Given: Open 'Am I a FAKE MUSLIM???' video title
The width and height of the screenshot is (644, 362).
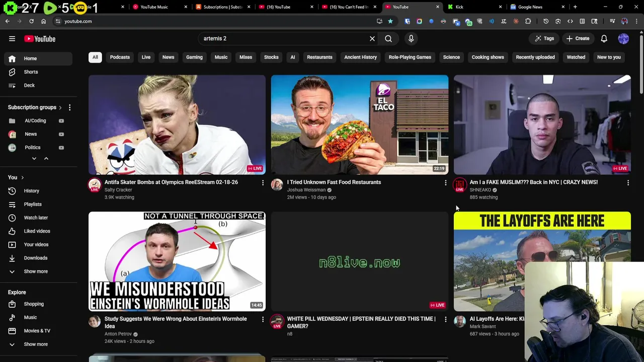Looking at the screenshot, I should coord(534,182).
